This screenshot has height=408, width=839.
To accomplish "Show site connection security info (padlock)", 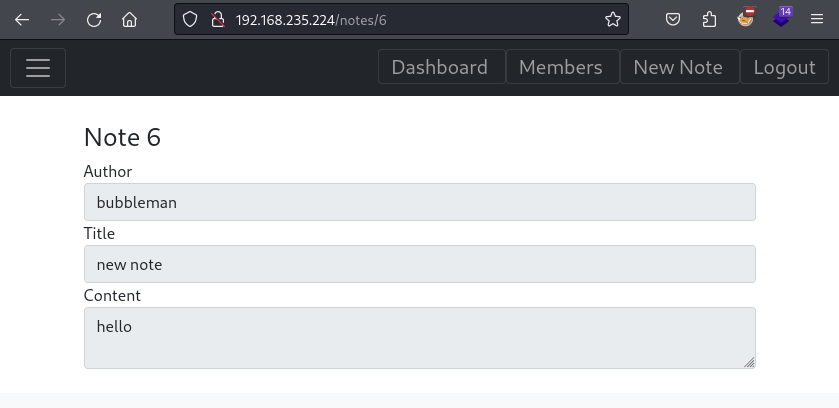I will pos(217,19).
